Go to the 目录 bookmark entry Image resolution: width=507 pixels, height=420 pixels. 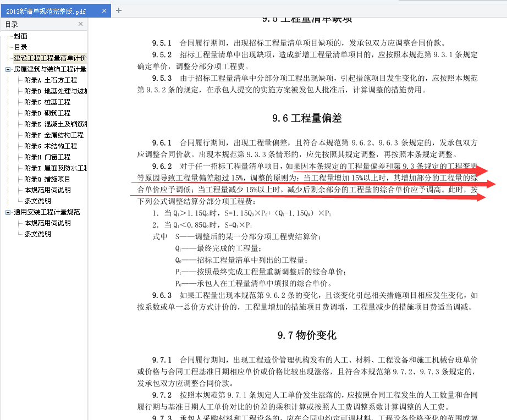point(21,47)
